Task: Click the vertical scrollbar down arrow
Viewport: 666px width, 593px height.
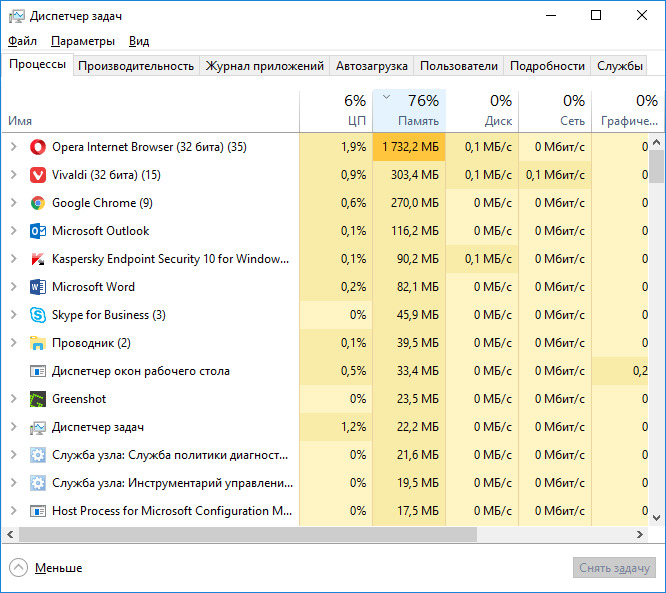Action: tap(656, 518)
